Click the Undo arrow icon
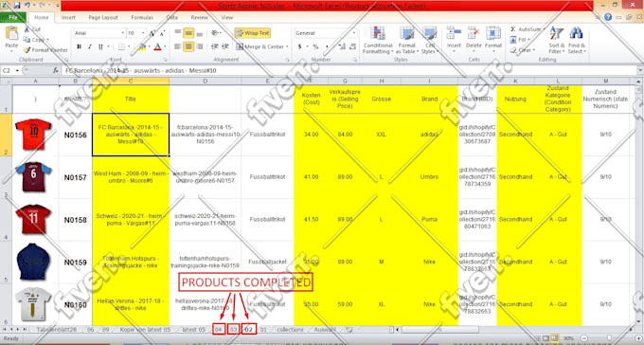Image resolution: width=644 pixels, height=345 pixels. point(27,6)
